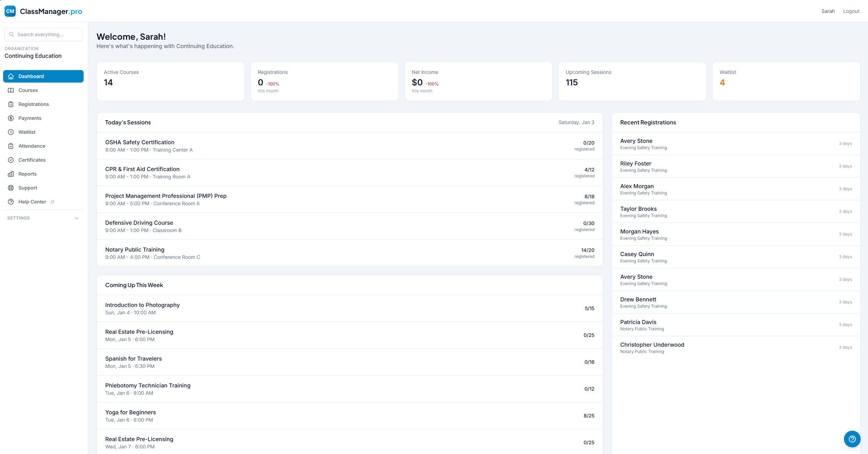
Task: Open Certificates with the checkmark badge icon
Action: coord(11,160)
